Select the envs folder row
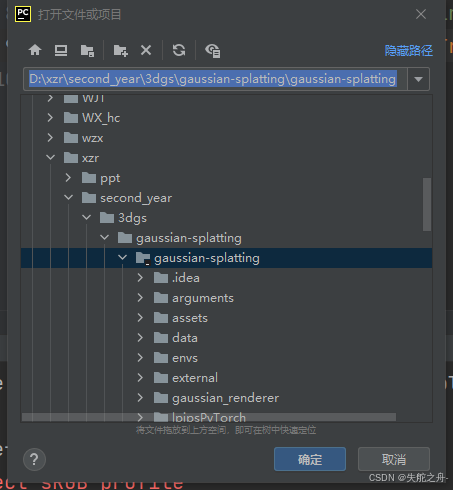Viewport: 453px width, 490px height. 226,358
